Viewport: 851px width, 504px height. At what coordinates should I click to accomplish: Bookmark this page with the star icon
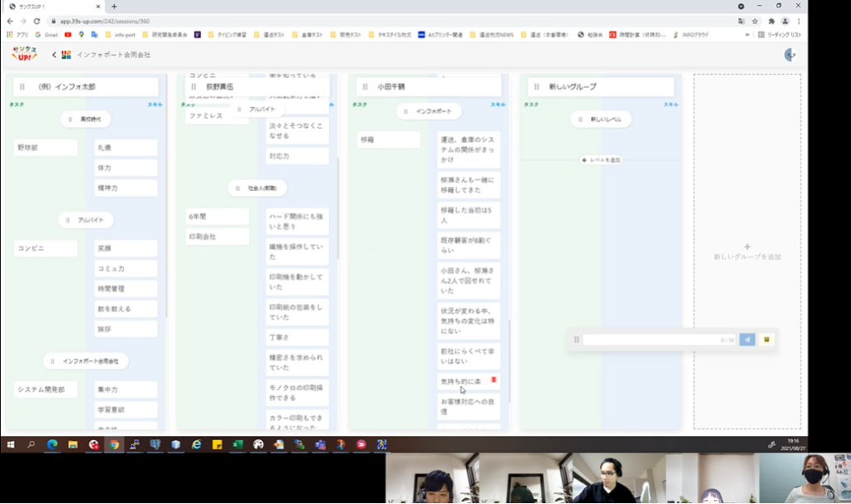point(755,21)
